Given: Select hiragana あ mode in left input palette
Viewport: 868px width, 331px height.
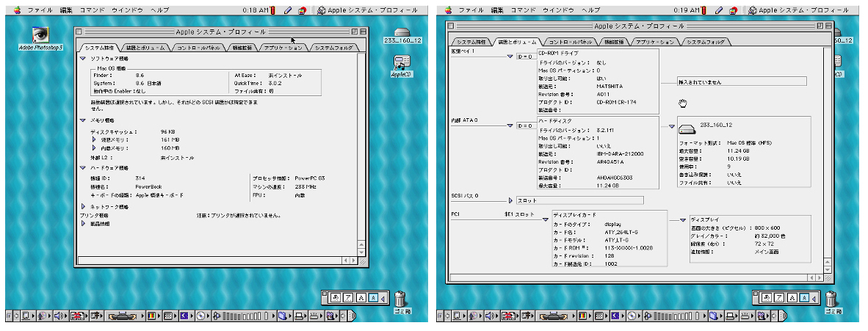Looking at the screenshot, I should point(334,298).
